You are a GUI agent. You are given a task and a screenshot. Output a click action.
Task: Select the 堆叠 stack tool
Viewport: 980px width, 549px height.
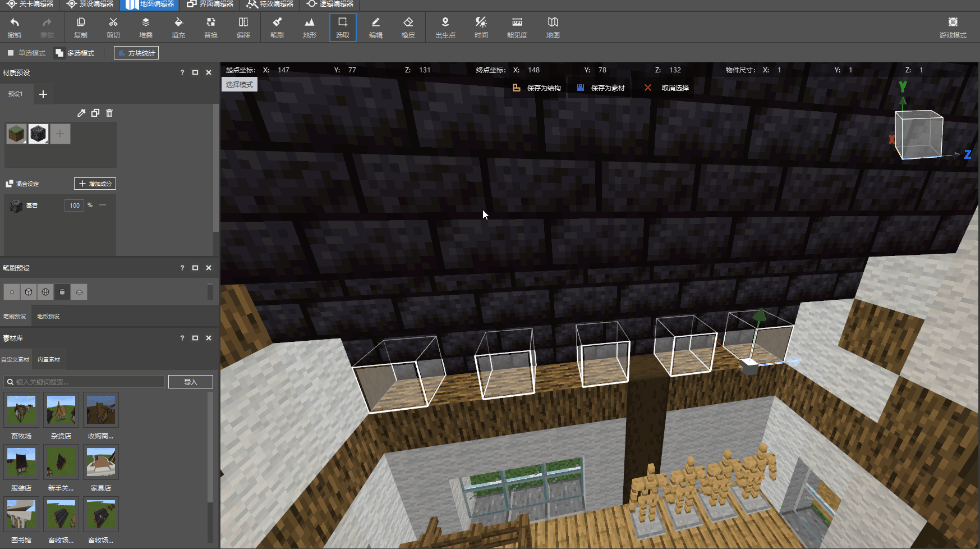click(146, 27)
